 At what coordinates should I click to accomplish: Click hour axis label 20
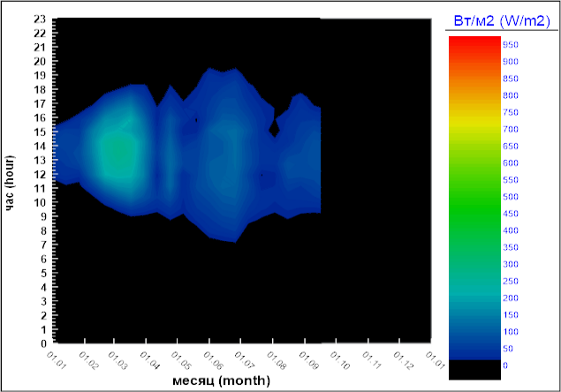pos(40,62)
